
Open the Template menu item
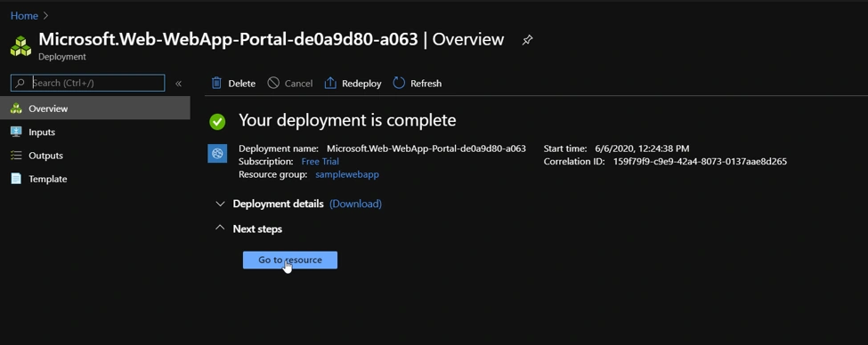(x=94, y=179)
